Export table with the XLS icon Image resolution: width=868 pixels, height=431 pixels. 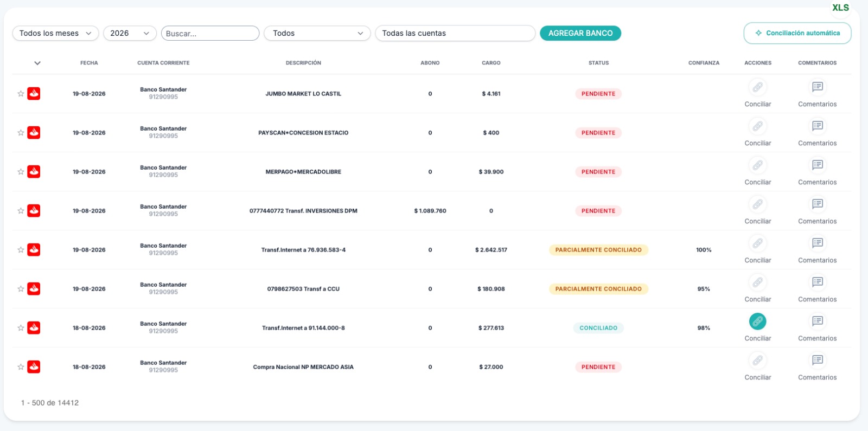(840, 8)
